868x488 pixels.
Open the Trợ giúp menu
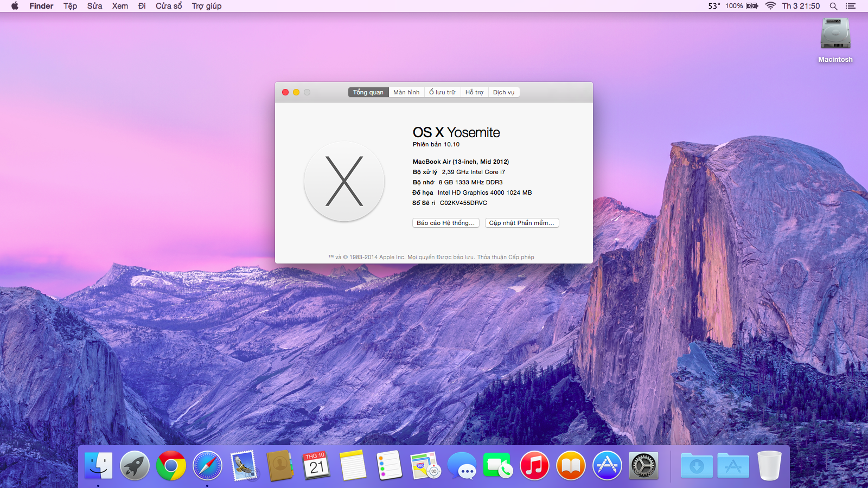point(206,6)
